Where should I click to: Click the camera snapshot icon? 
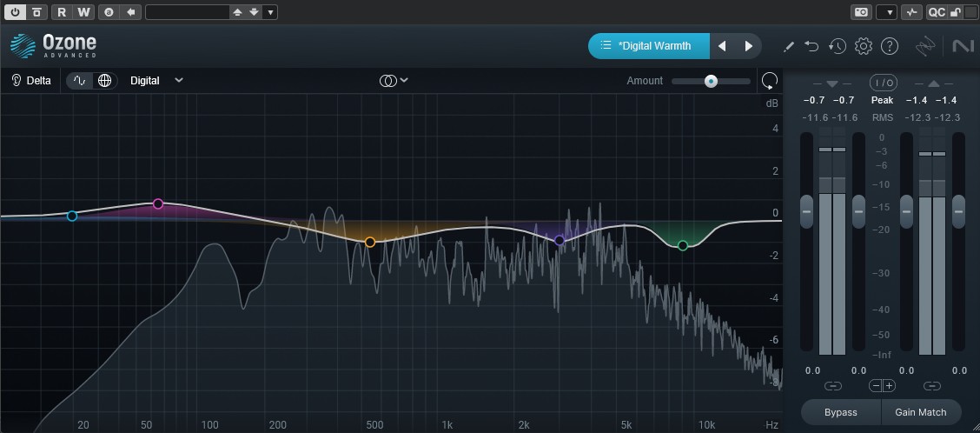(x=861, y=12)
